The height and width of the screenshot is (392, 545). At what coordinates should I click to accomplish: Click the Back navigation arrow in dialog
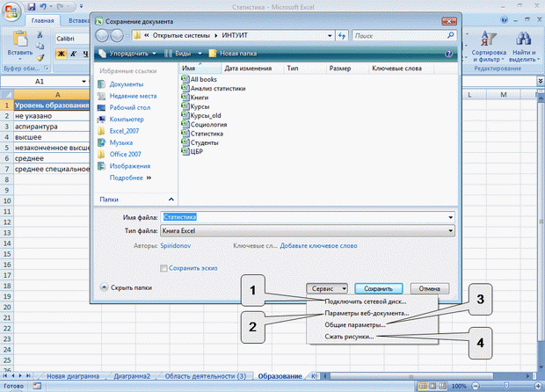coord(102,35)
